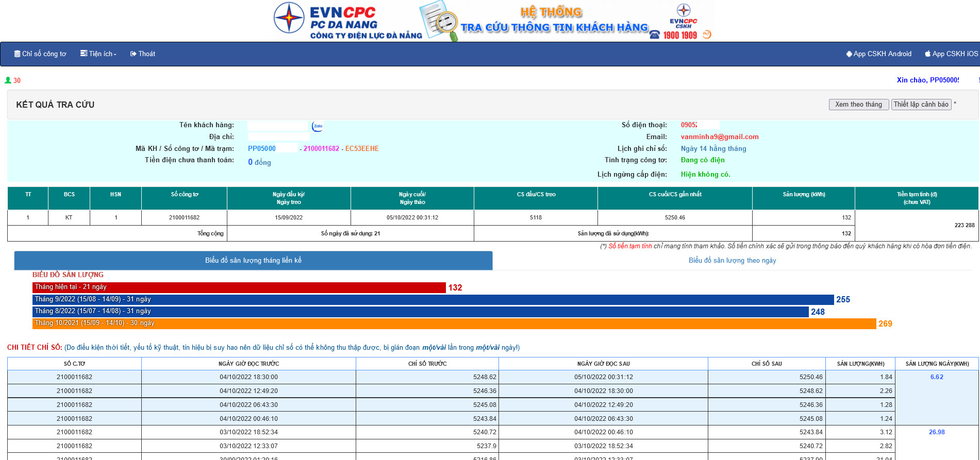Click the Zalo icon beside customer name
This screenshot has width=980, height=460.
318,126
